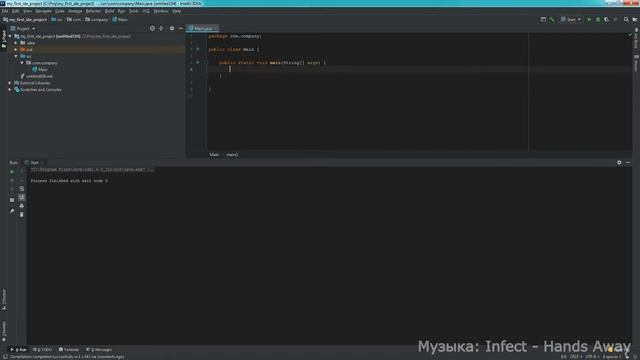Open the Navigate menu
The image size is (640, 360).
43,11
